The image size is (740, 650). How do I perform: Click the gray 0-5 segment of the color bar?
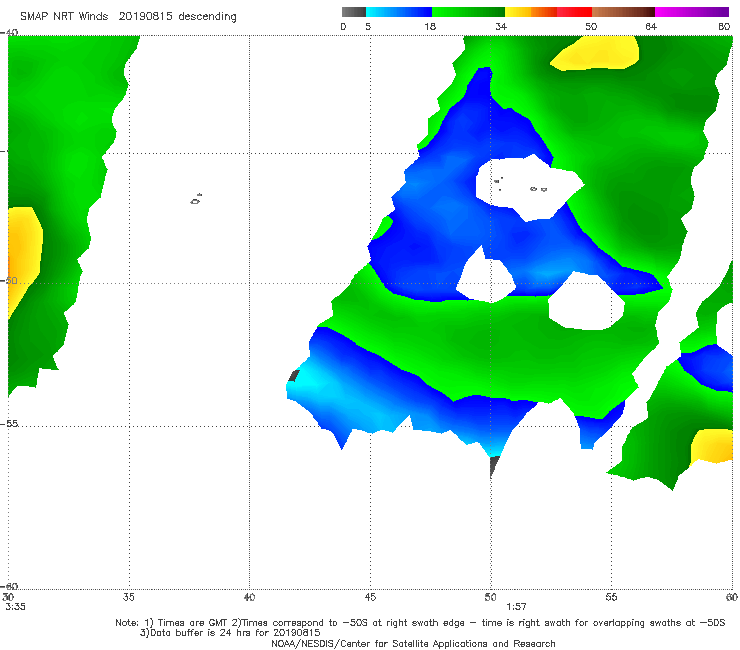353,12
